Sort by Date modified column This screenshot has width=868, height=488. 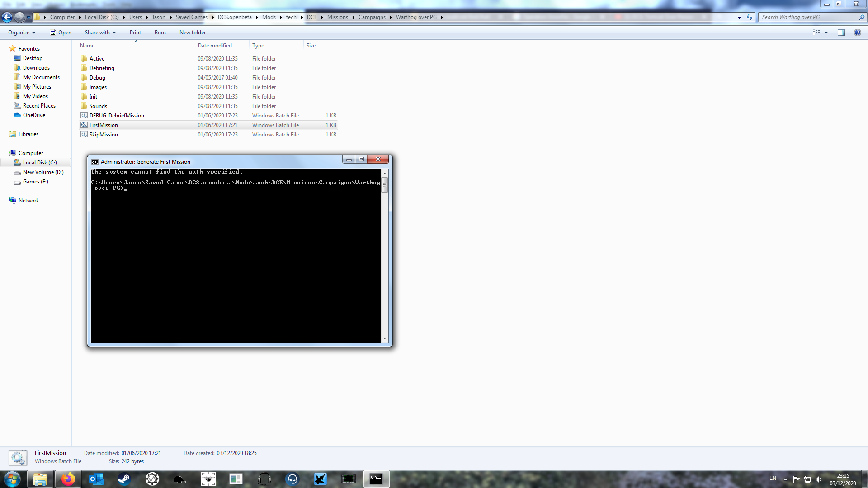click(222, 46)
